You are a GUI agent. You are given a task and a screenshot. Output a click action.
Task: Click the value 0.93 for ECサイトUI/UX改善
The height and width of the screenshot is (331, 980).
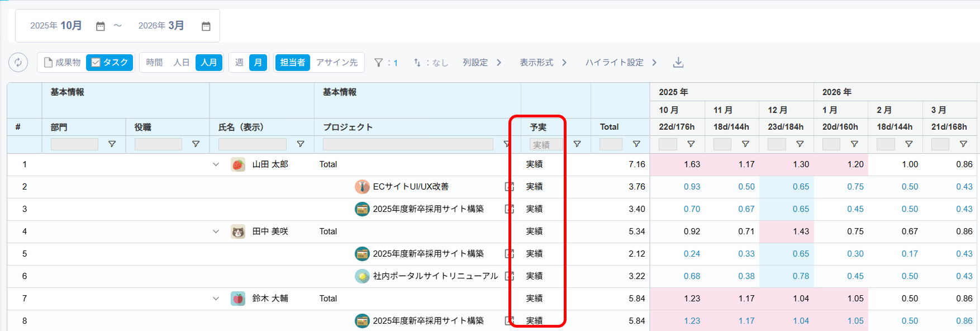(x=692, y=187)
